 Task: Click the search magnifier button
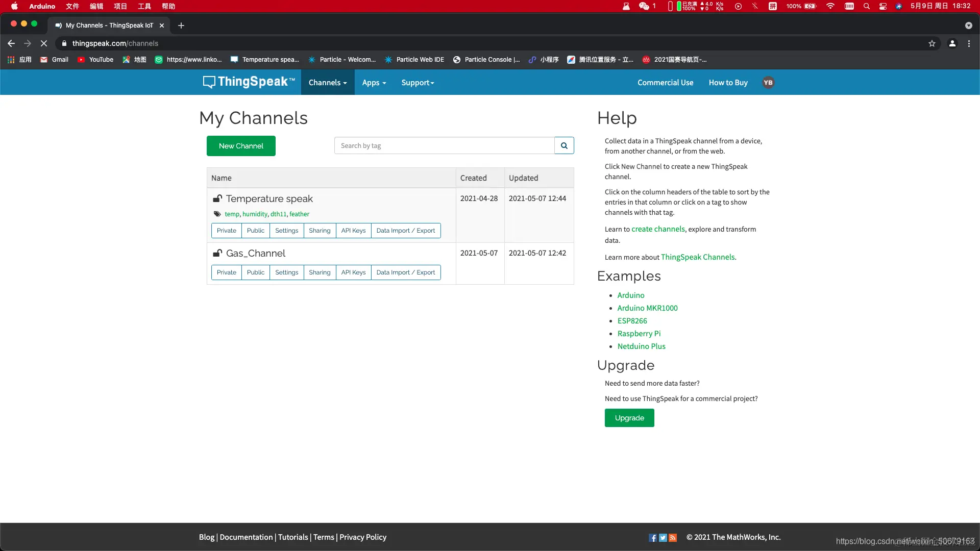(564, 145)
